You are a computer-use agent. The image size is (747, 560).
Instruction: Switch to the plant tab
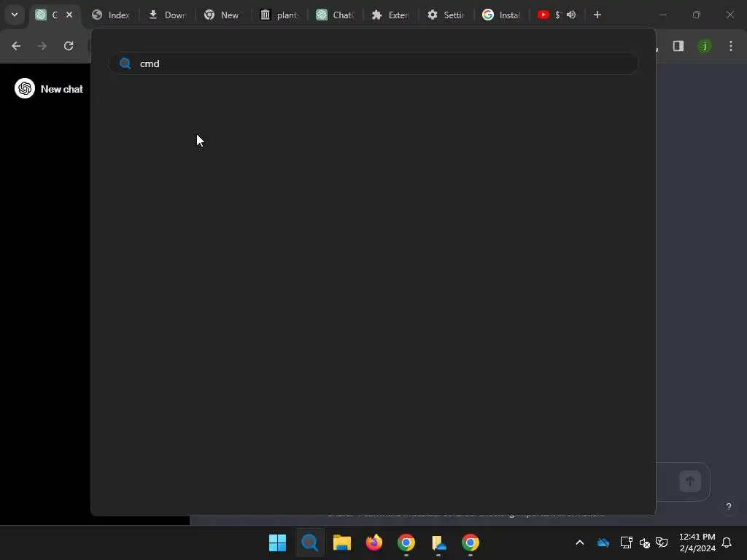(x=279, y=15)
